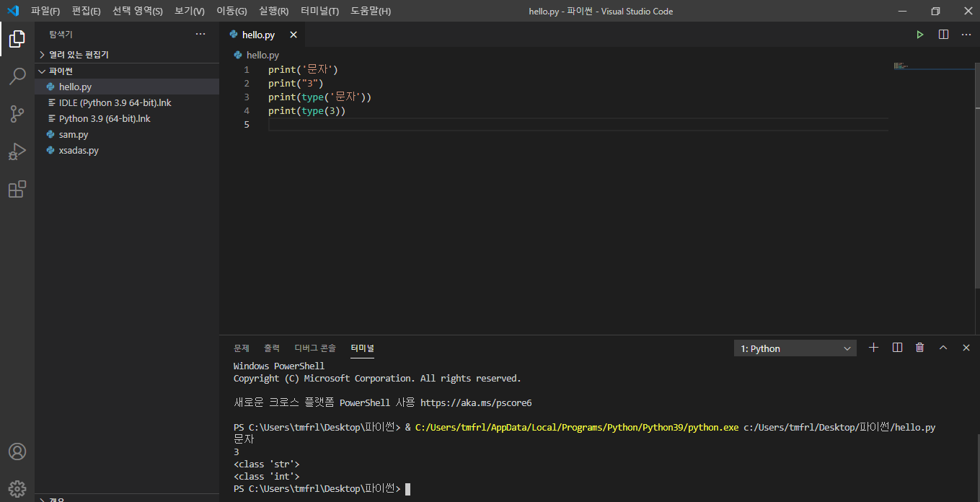Screen dimensions: 980x502
Task: Click line number 3 in the gutter
Action: coord(247,97)
